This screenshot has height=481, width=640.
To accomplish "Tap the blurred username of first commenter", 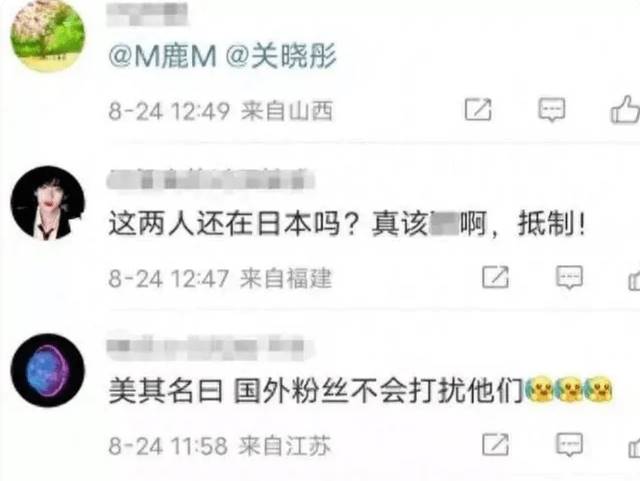I will [147, 14].
